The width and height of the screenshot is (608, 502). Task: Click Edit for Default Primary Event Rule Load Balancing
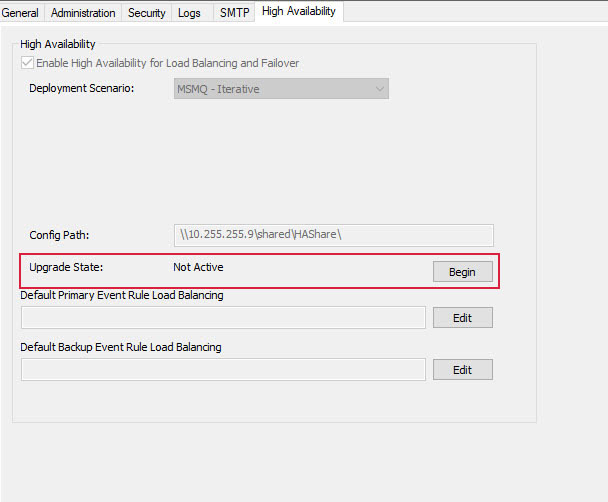point(462,318)
